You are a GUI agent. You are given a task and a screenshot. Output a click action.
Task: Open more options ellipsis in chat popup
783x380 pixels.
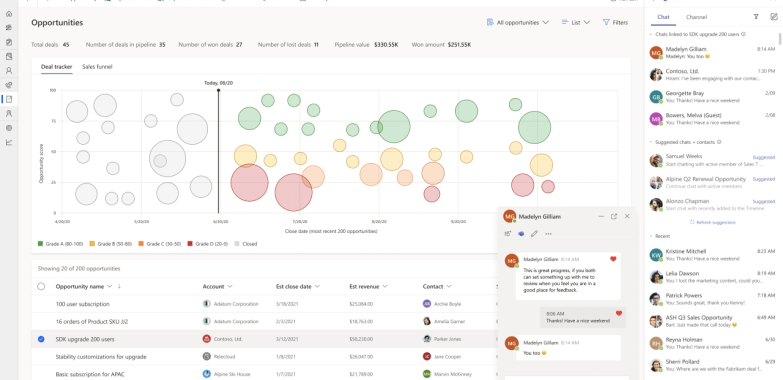tap(548, 234)
